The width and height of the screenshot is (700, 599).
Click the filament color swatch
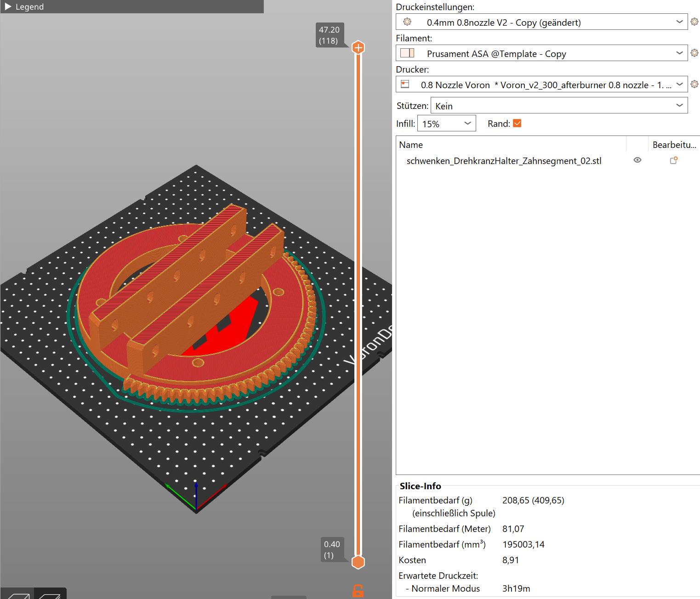pyautogui.click(x=407, y=53)
